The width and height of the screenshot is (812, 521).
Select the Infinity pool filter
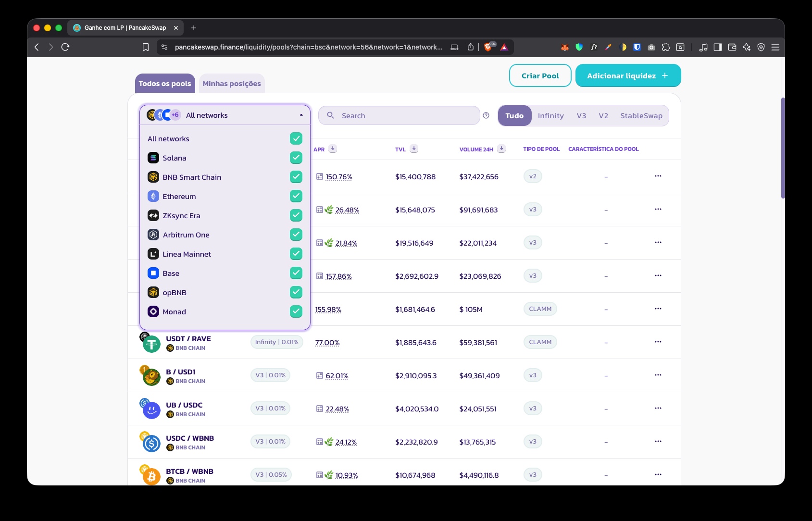(x=551, y=116)
